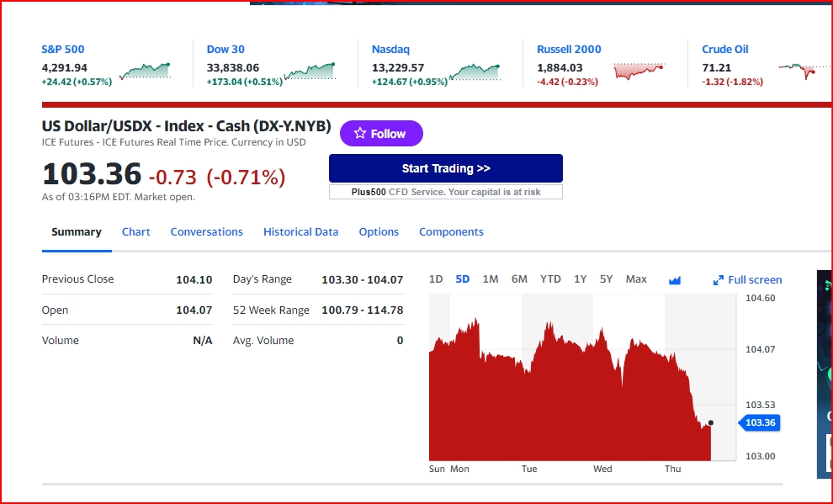Click the Start Trading button
Image resolution: width=833 pixels, height=504 pixels.
446,168
